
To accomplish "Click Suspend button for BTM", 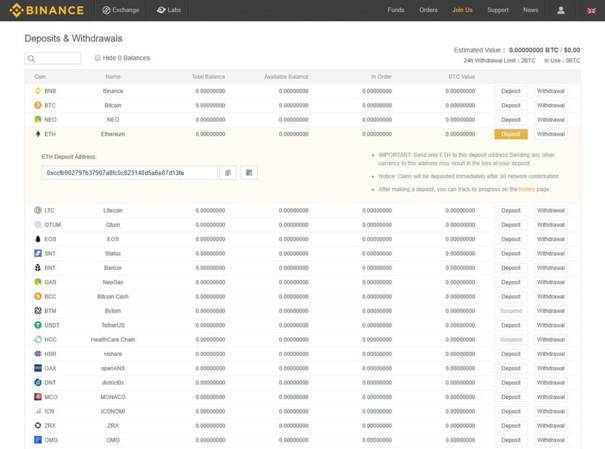I will pos(511,311).
